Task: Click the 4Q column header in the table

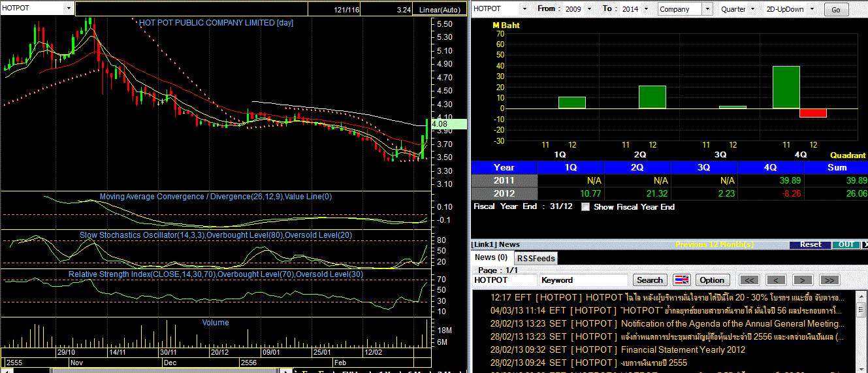Action: (771, 167)
